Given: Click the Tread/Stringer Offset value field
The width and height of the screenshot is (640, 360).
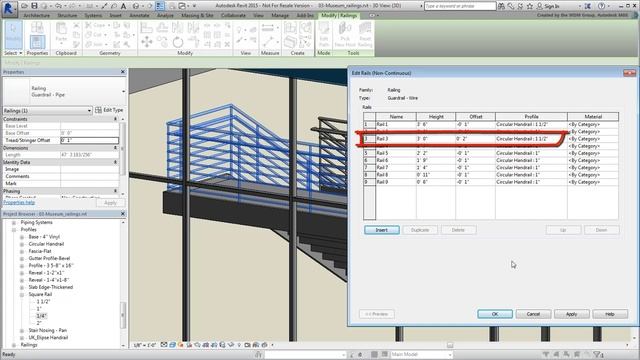Looking at the screenshot, I should pos(89,140).
